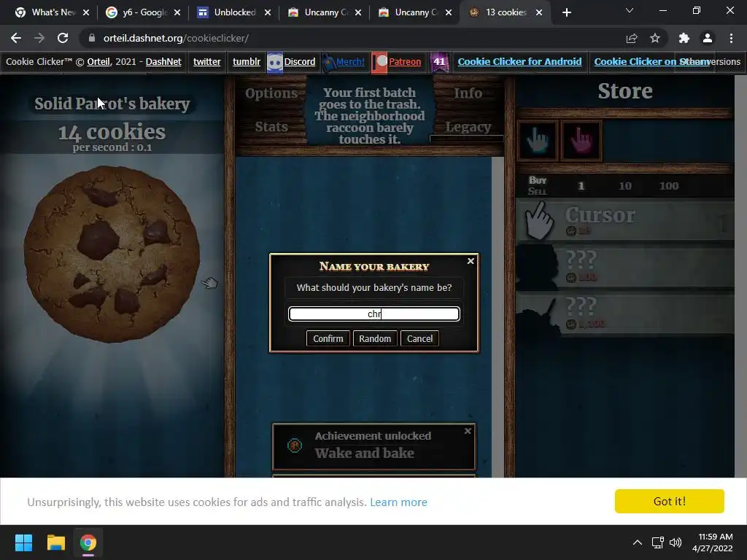Image resolution: width=747 pixels, height=560 pixels.
Task: Select Buy mode in the Store
Action: [x=538, y=180]
